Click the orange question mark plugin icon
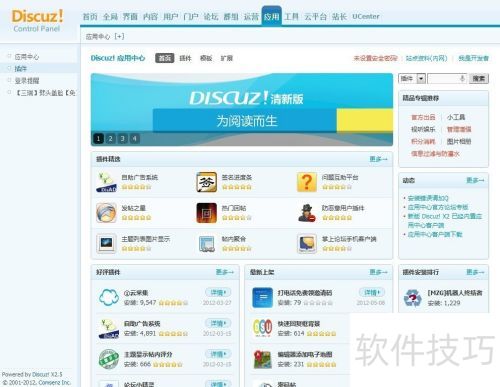Screen dimensions: 500x387 tap(307, 182)
